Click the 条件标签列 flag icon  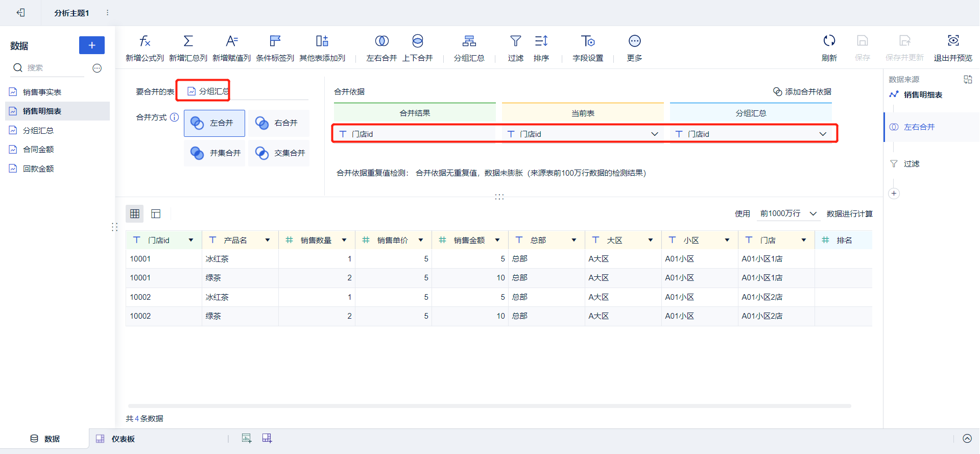point(275,41)
